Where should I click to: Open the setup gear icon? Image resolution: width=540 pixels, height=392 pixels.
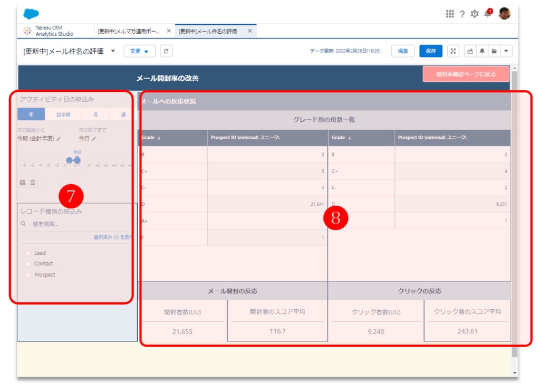pos(475,14)
